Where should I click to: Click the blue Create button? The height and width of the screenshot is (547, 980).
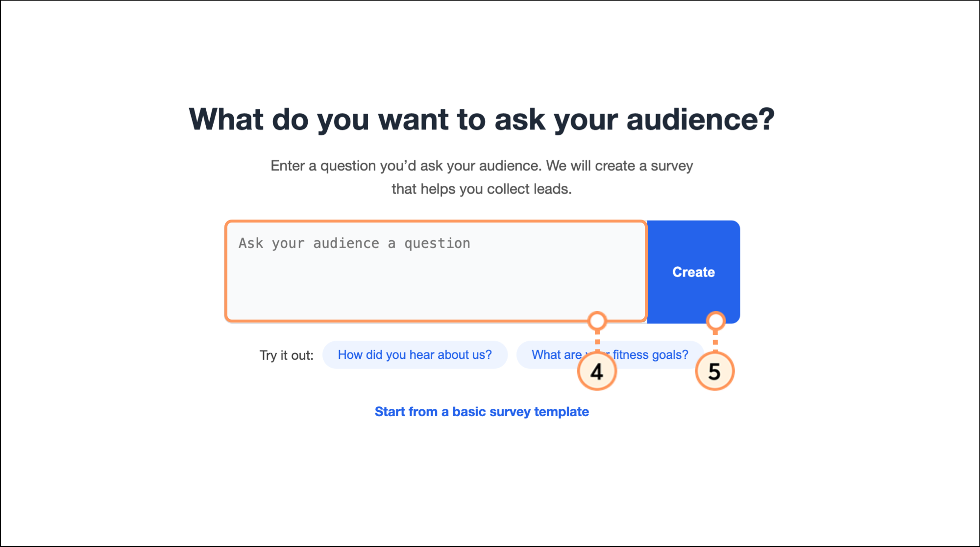(x=693, y=272)
